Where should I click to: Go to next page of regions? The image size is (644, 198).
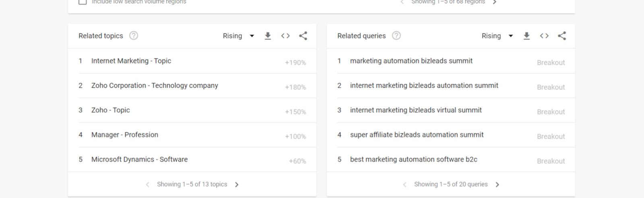495,2
